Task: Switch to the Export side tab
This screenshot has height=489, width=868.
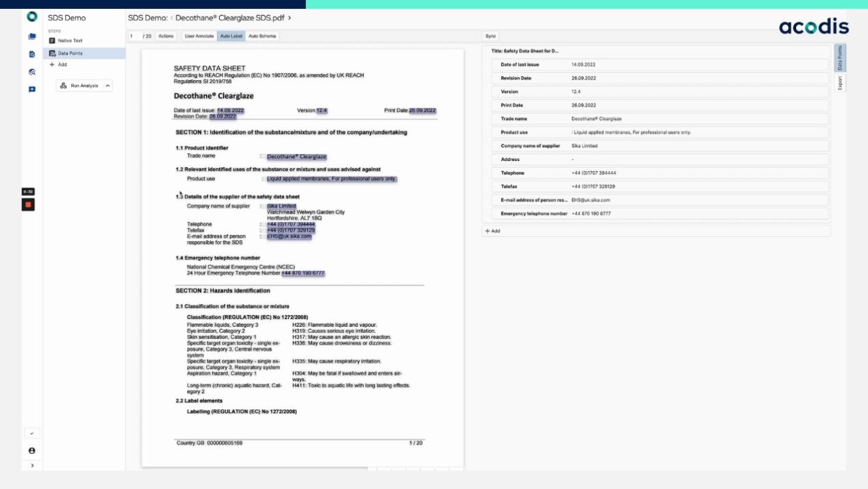Action: pyautogui.click(x=840, y=83)
